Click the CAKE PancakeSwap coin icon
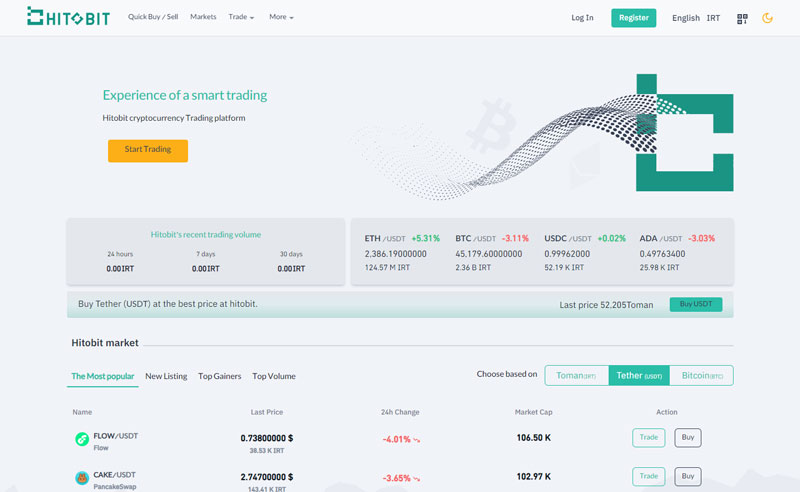This screenshot has height=492, width=800. (82, 478)
